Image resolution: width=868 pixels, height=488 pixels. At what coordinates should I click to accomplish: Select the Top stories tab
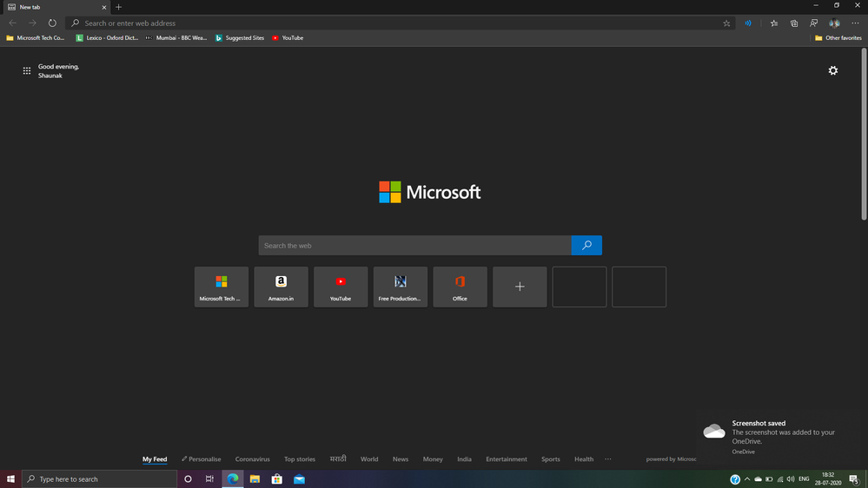(x=300, y=459)
